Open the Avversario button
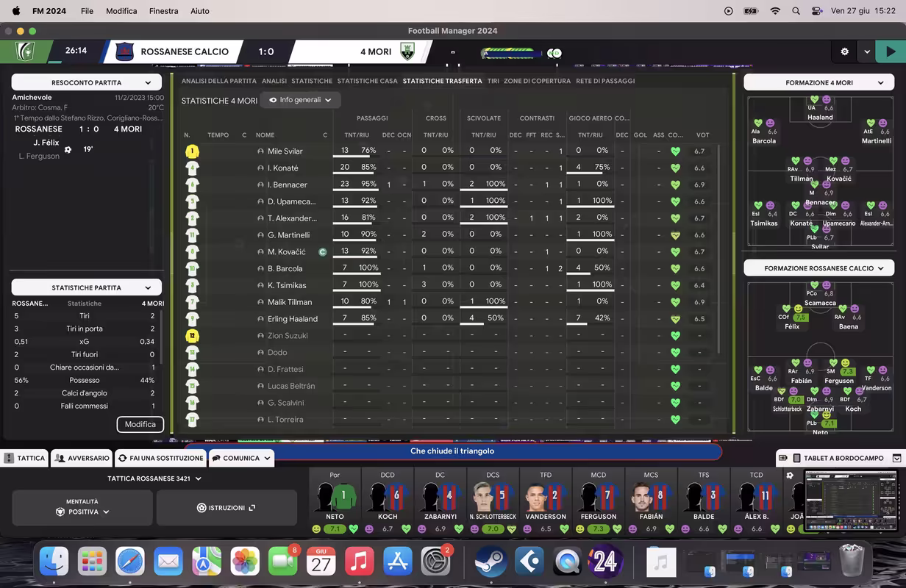Viewport: 906px width, 588px height. click(x=82, y=458)
